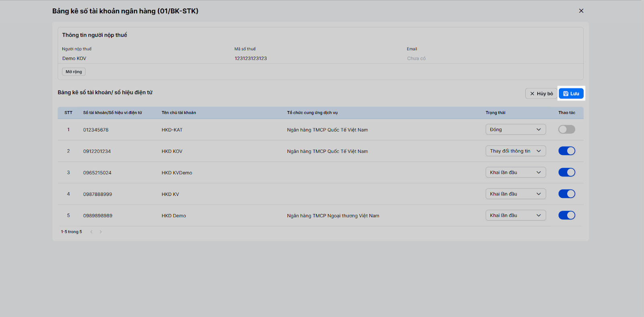Open status dropdown for account 0989898989
Screen dimensions: 644x317
click(x=516, y=215)
